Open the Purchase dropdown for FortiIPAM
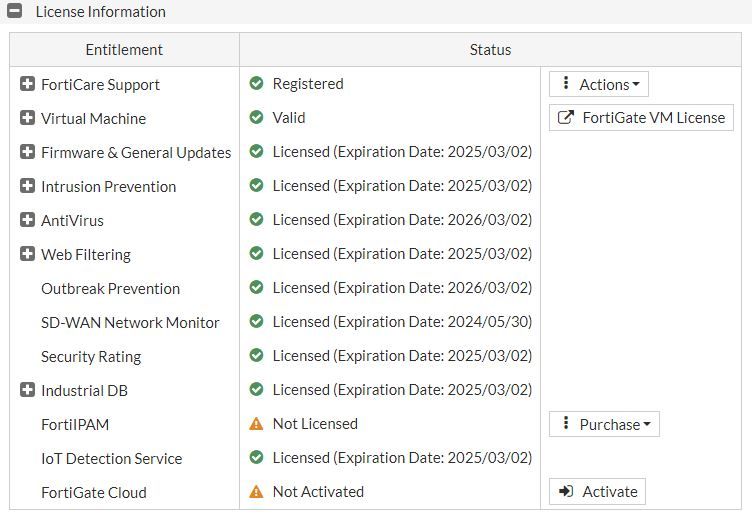 coord(604,424)
